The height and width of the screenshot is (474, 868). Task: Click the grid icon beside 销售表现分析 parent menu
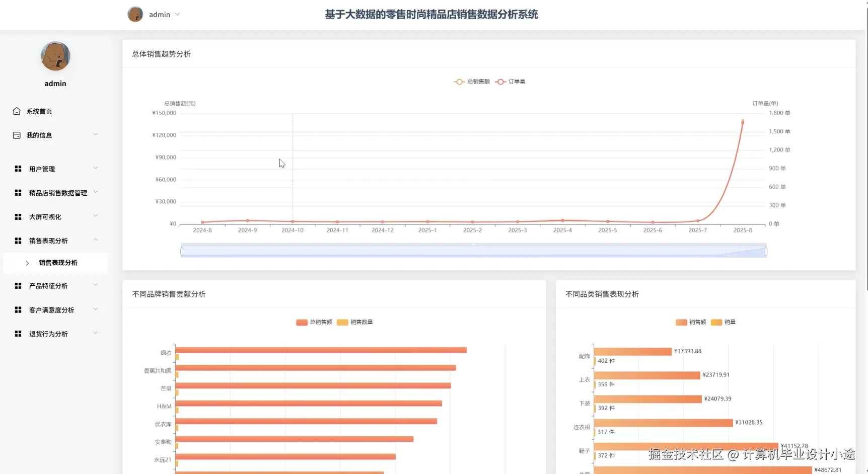pyautogui.click(x=18, y=241)
